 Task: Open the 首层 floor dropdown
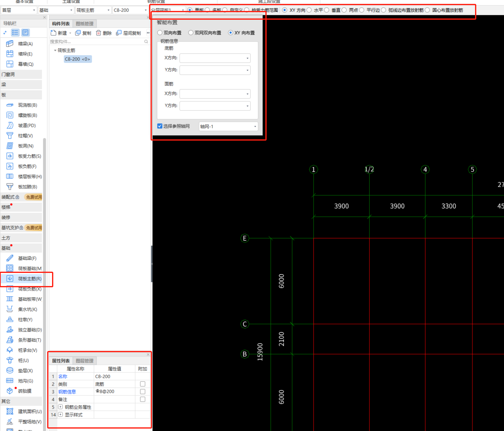[19, 10]
